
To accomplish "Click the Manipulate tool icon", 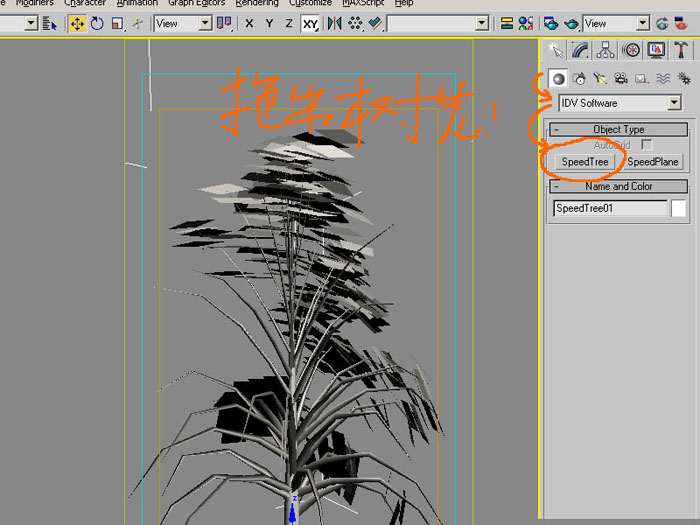I will click(138, 23).
